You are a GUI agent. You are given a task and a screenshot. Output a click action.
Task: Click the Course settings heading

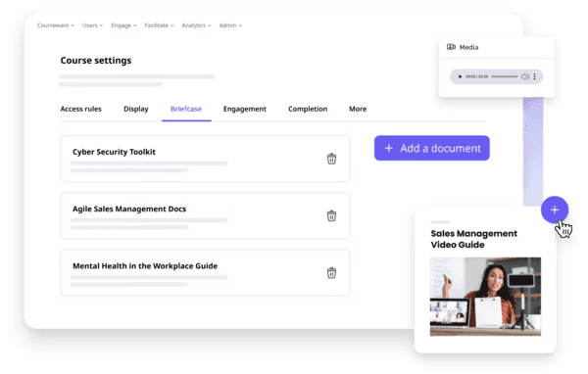tap(96, 61)
